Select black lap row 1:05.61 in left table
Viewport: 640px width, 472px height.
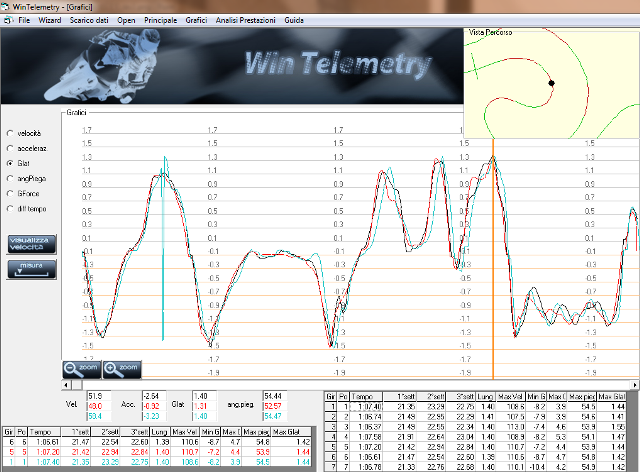click(x=157, y=442)
